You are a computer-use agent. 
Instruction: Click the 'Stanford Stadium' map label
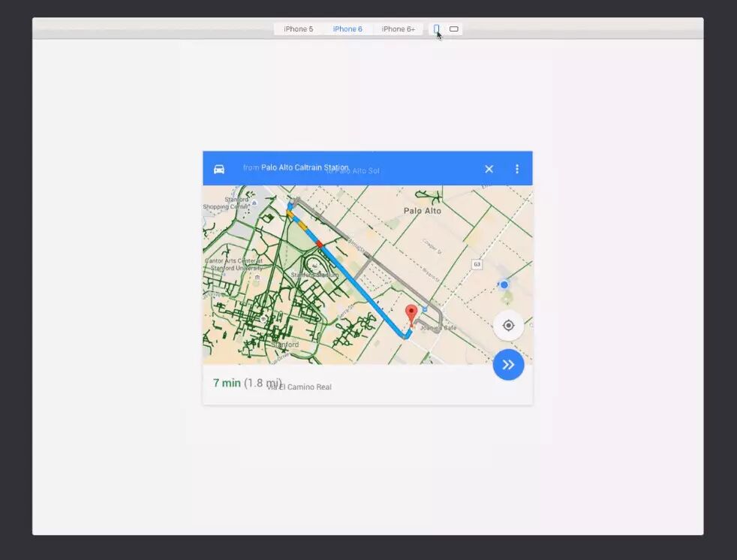(314, 275)
